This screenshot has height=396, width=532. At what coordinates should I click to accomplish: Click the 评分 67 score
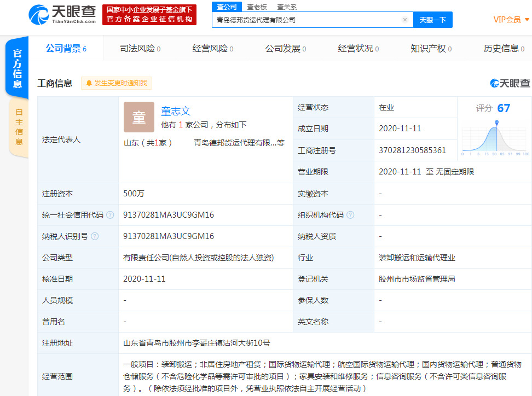coord(493,108)
